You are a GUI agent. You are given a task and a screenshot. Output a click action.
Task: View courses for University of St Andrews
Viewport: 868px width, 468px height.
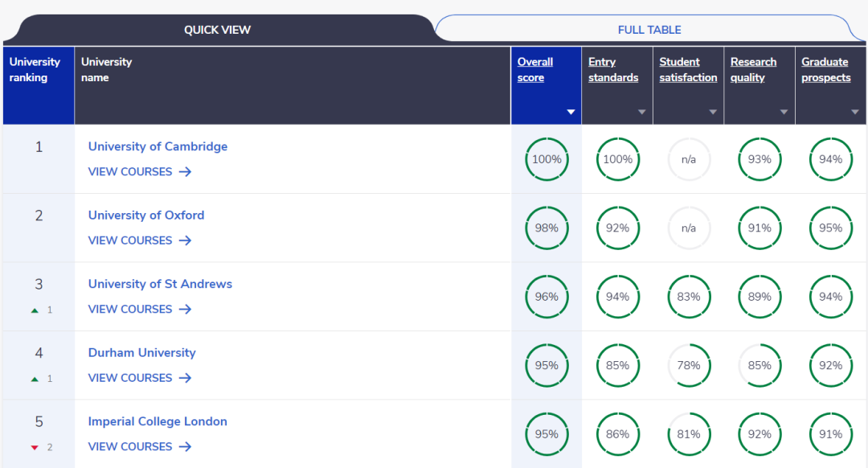point(140,309)
